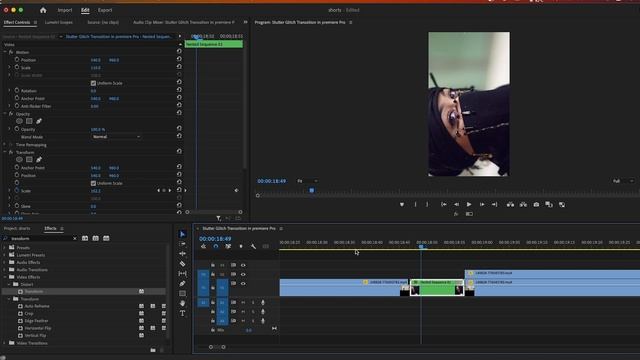The height and width of the screenshot is (360, 640).
Task: Switch to Import workspace tab
Action: (64, 10)
